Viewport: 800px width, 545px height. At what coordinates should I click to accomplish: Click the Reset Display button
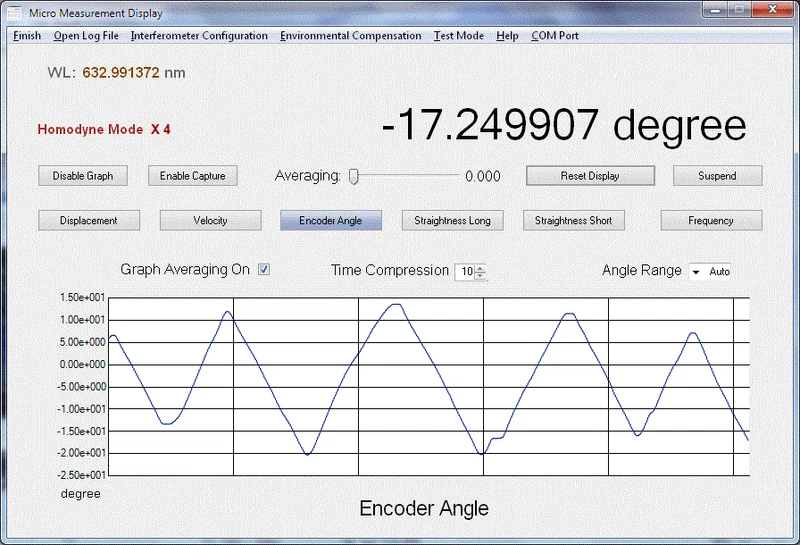pyautogui.click(x=590, y=176)
